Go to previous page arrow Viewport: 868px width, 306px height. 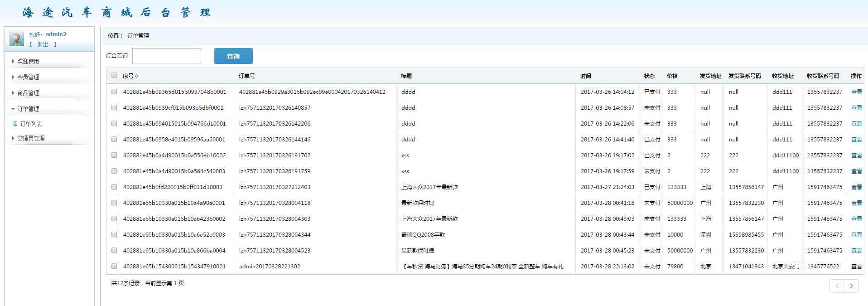837,286
